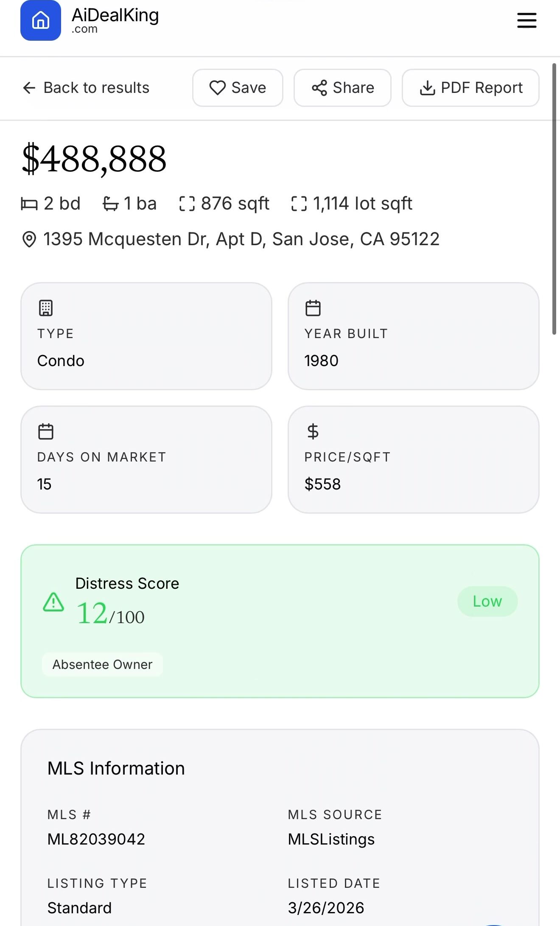The width and height of the screenshot is (560, 926).
Task: Click the dollar icon in Price/Sqft card
Action: pyautogui.click(x=313, y=431)
